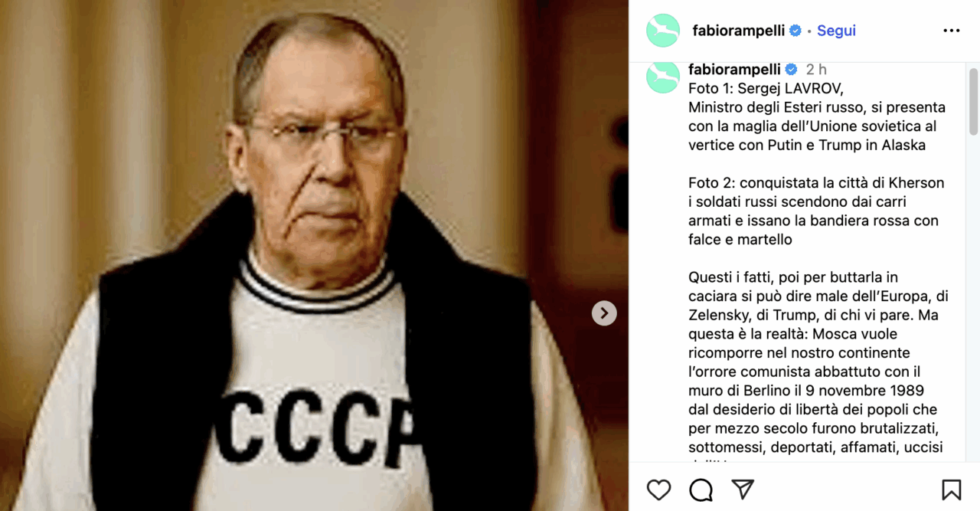980x511 pixels.
Task: Open the three-dot more options menu
Action: (952, 31)
